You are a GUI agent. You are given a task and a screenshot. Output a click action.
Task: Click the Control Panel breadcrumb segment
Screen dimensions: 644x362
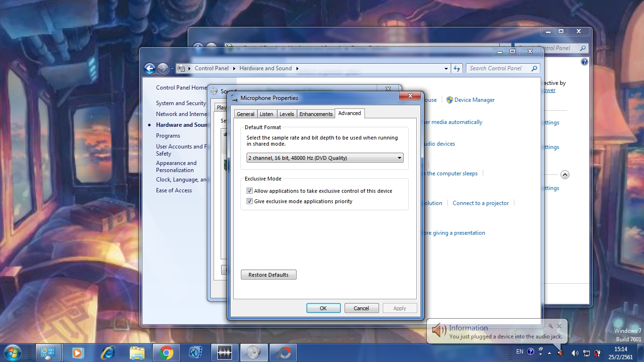click(x=212, y=68)
